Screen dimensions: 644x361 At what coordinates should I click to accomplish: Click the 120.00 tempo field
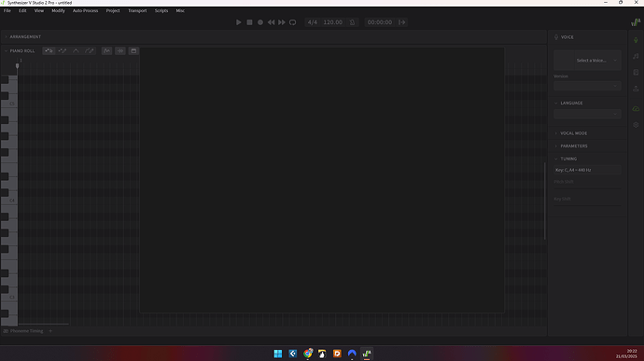332,22
